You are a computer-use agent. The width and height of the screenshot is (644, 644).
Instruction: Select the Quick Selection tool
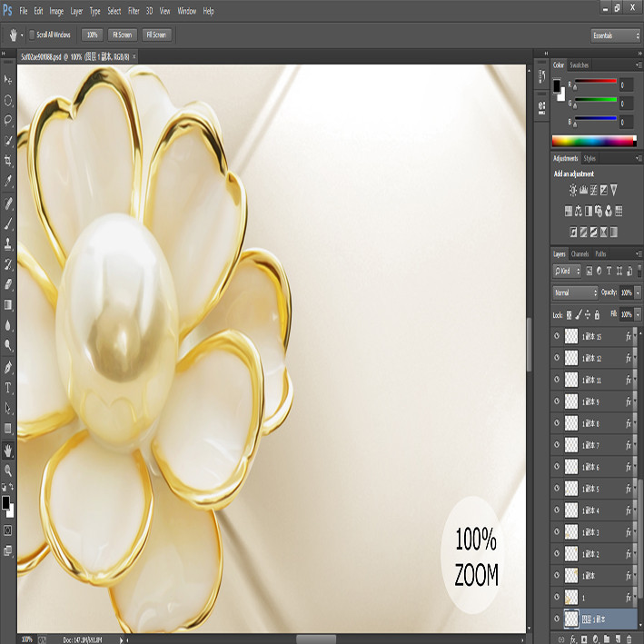(8, 141)
